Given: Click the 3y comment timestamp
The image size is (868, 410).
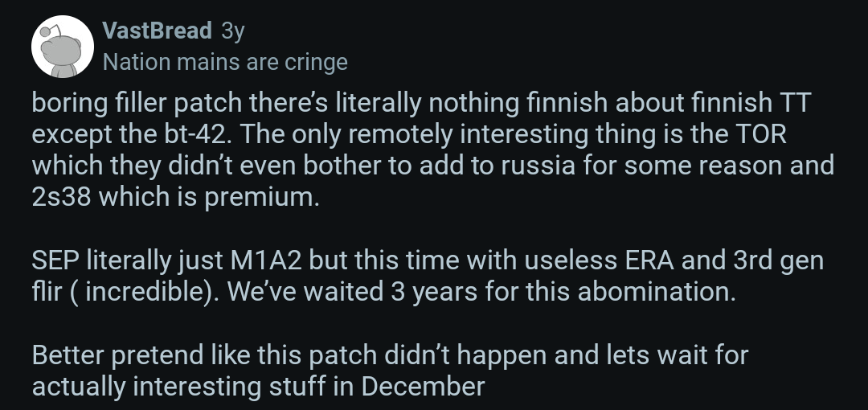Looking at the screenshot, I should pos(232,31).
